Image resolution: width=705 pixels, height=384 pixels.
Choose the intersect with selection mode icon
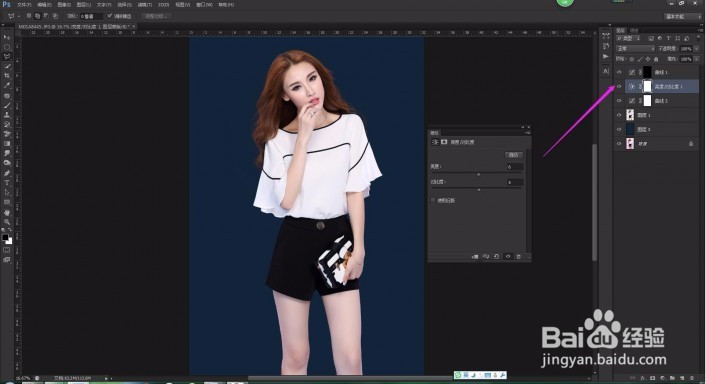[55, 16]
